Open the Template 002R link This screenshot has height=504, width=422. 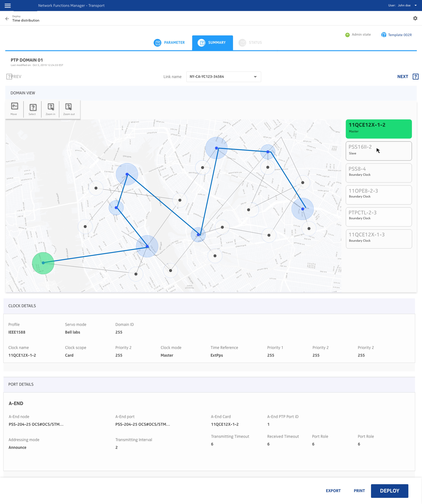399,35
